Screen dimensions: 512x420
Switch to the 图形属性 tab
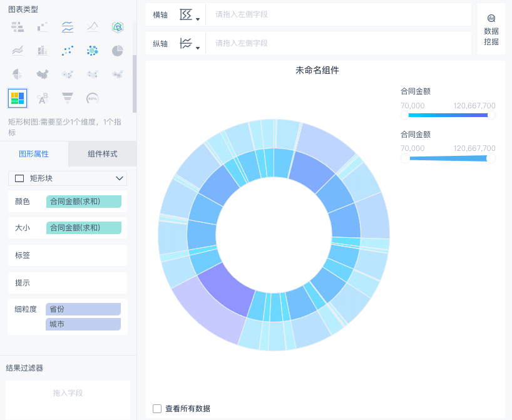[x=34, y=154]
